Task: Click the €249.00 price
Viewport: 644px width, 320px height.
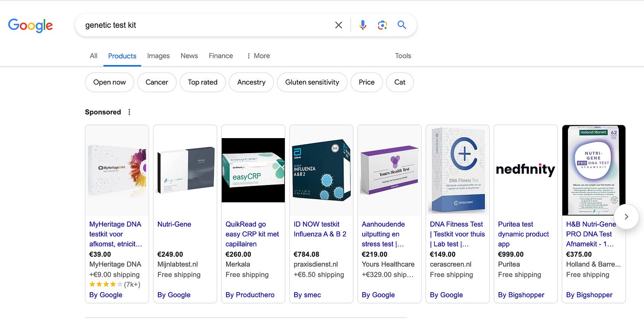Action: point(170,254)
